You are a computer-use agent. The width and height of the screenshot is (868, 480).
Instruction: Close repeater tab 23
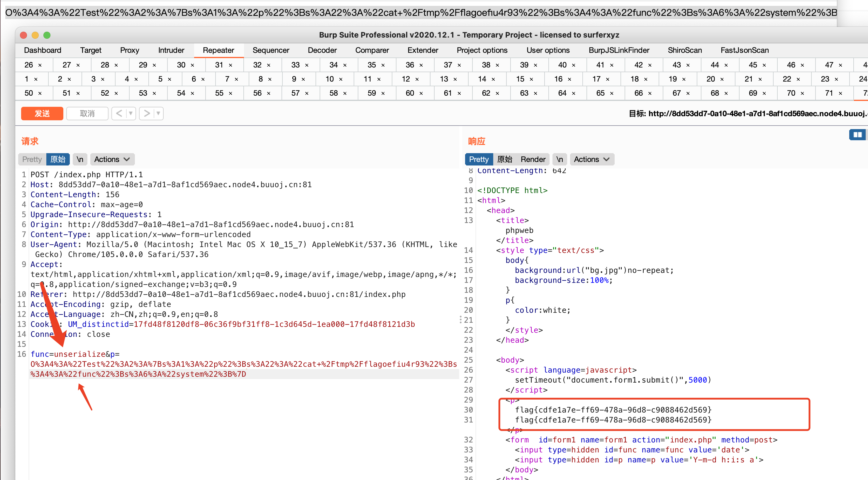coord(836,79)
